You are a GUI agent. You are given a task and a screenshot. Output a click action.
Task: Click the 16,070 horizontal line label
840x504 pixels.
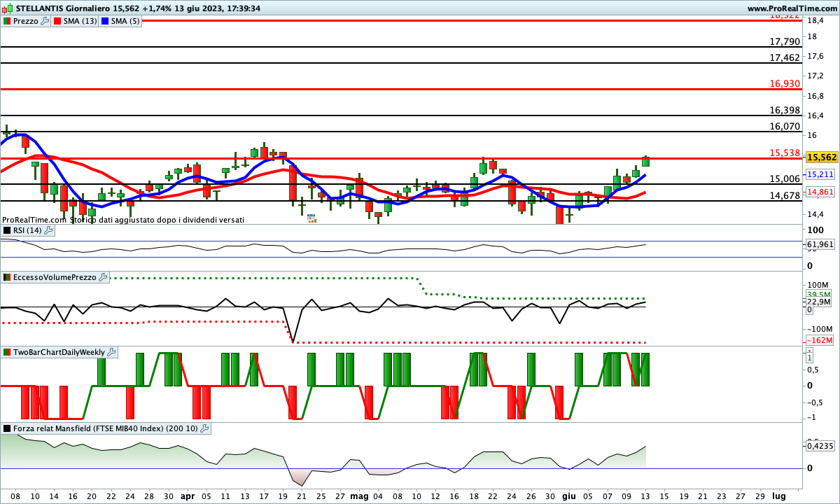784,126
